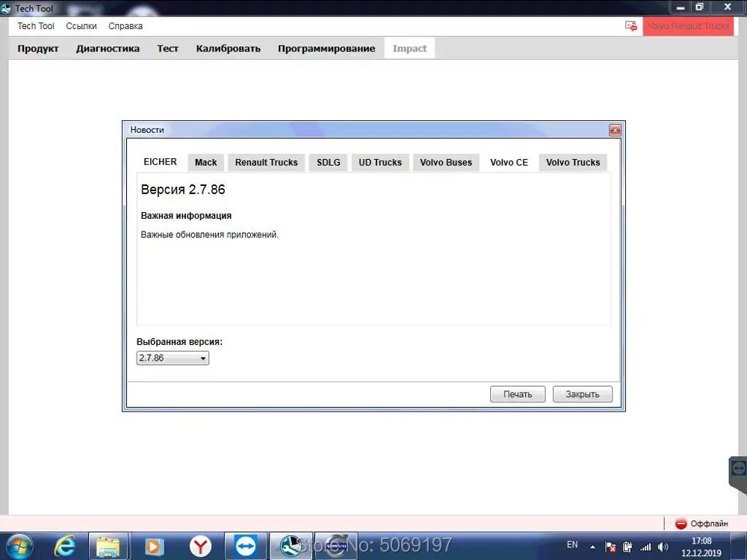Switch to the EICHER tab
747x560 pixels.
[160, 162]
